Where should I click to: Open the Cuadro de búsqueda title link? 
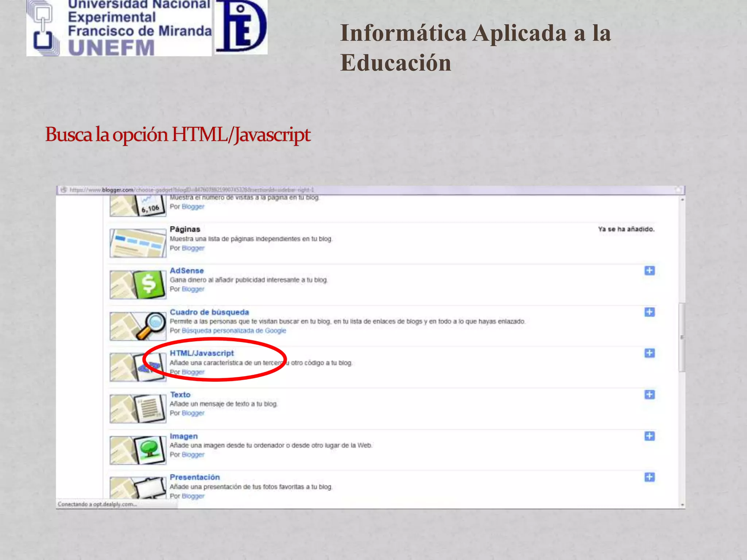pos(209,312)
